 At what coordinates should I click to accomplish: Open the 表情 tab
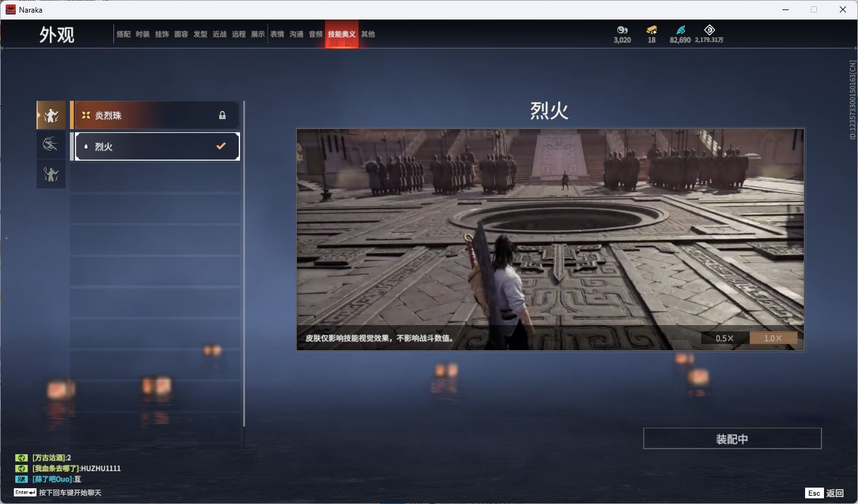point(277,34)
